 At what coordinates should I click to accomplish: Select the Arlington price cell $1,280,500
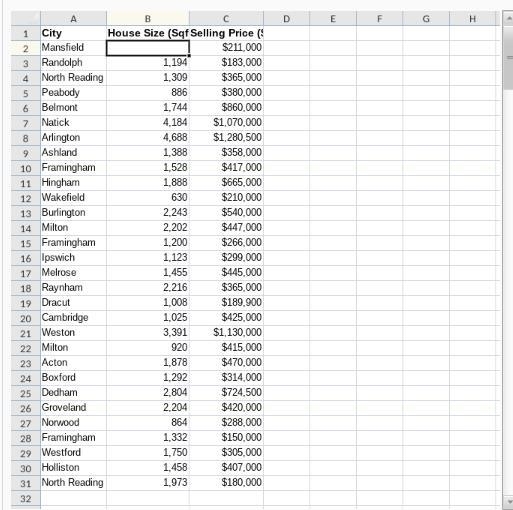pos(226,137)
